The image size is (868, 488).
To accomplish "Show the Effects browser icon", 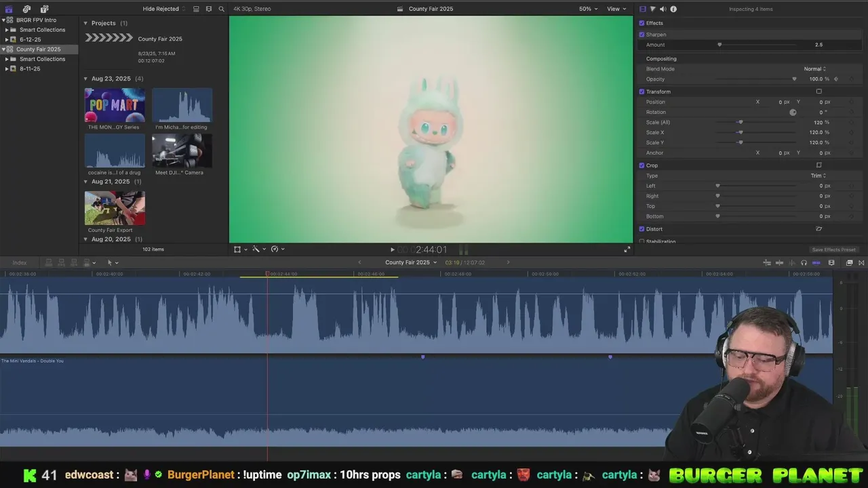I will pos(849,262).
